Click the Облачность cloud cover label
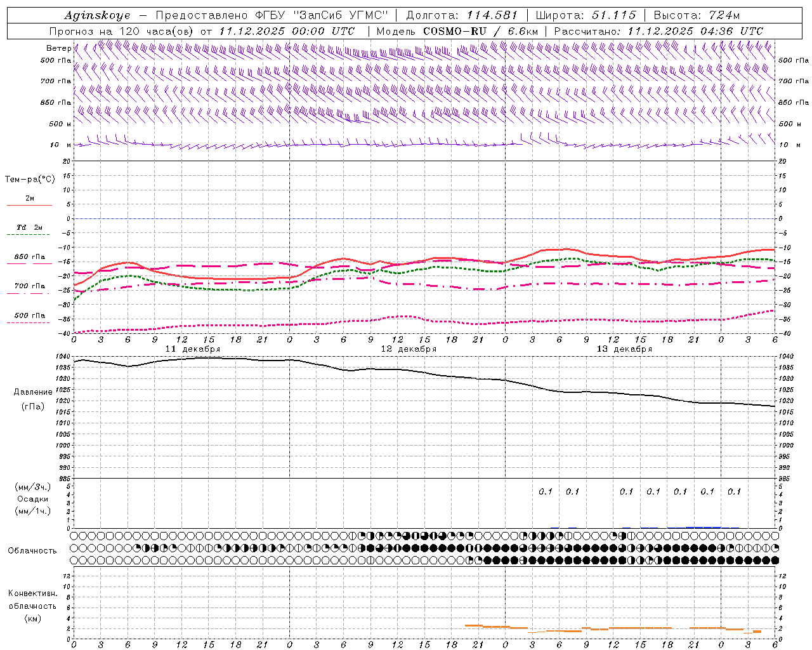The image size is (812, 650). click(x=32, y=550)
